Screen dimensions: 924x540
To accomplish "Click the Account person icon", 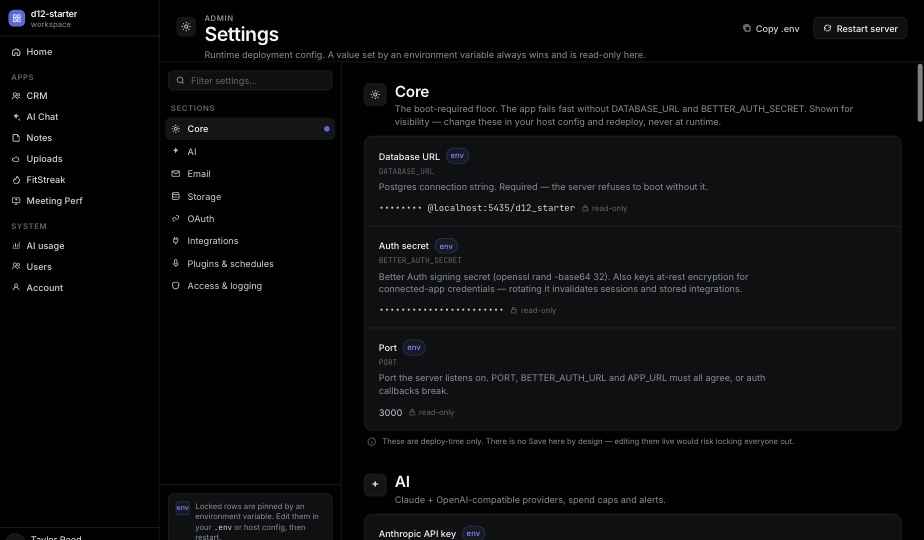I will click(16, 287).
